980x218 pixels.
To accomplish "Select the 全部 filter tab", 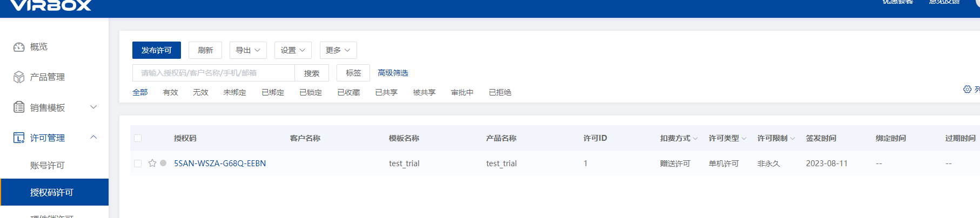I will [x=140, y=92].
